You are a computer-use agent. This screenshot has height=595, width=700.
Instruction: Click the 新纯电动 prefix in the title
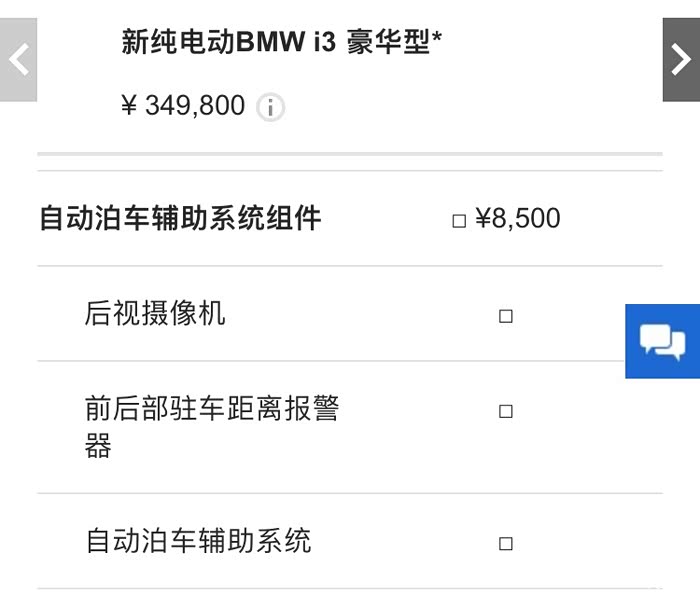[178, 42]
